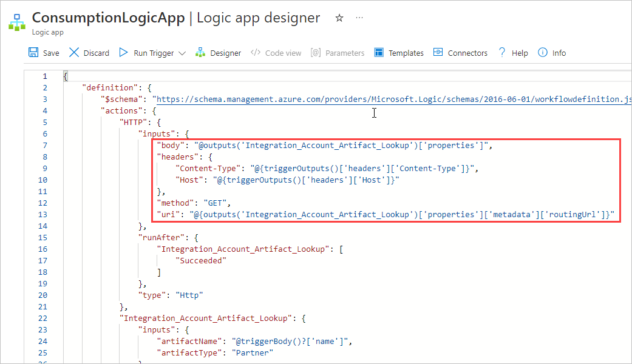
Task: Click line number 21 in the gutter
Action: point(42,307)
